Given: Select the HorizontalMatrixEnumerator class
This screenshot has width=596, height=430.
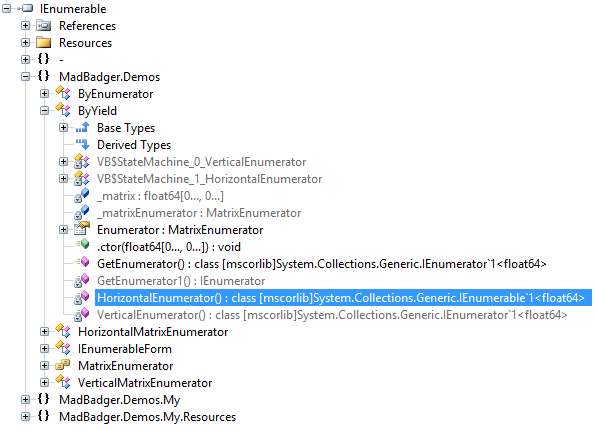Looking at the screenshot, I should click(x=153, y=332).
